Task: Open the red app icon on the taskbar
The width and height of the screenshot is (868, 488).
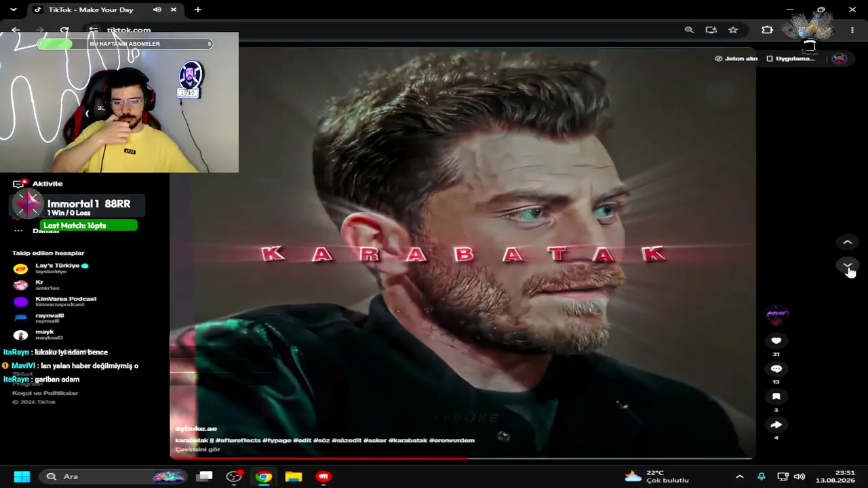Action: click(x=323, y=476)
